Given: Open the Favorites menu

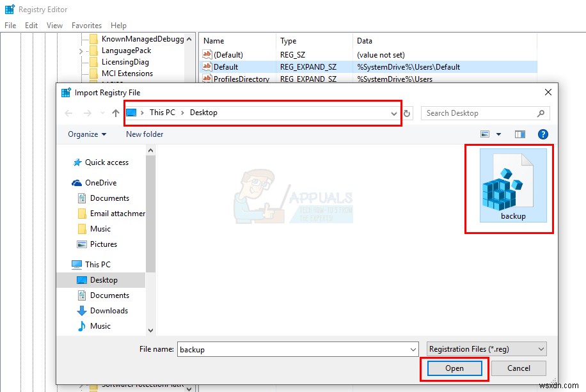Looking at the screenshot, I should tap(86, 26).
